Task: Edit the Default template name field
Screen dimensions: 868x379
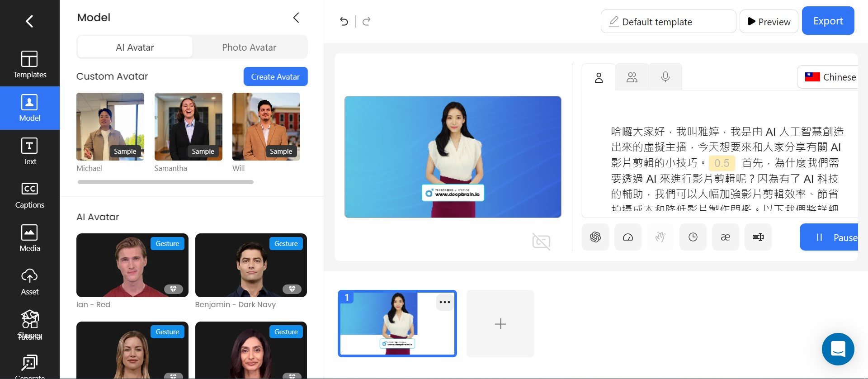Action: point(668,21)
